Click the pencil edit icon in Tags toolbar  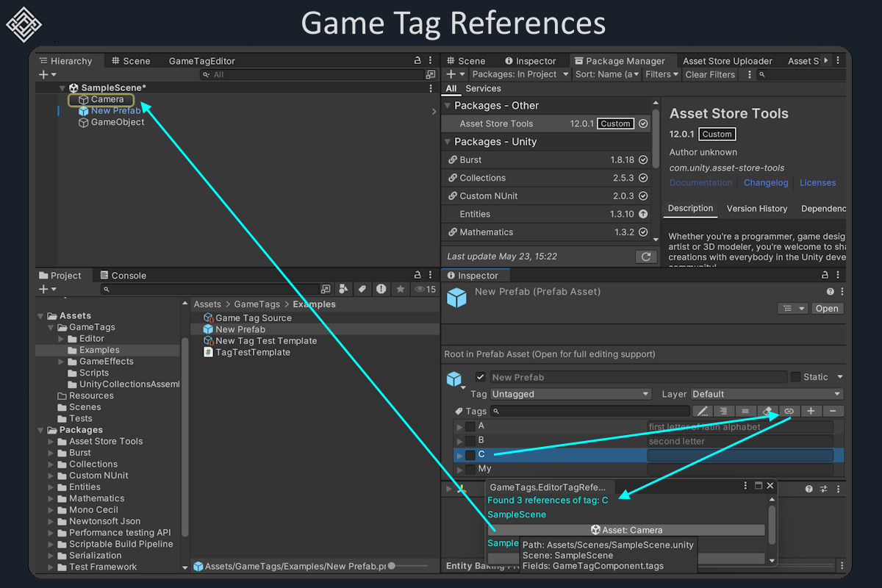702,412
